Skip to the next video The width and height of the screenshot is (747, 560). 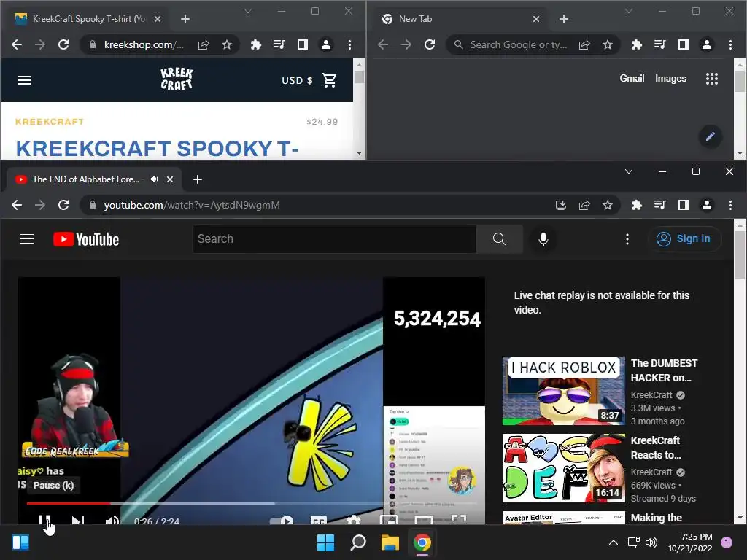coord(77,519)
